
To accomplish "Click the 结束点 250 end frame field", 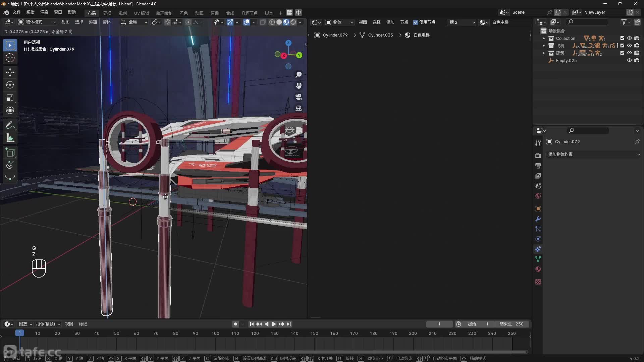I will 512,324.
